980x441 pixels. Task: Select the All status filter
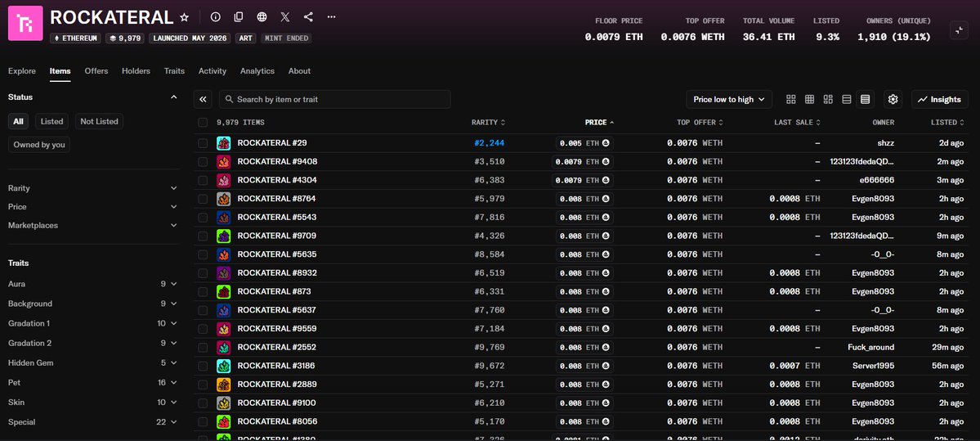[18, 121]
